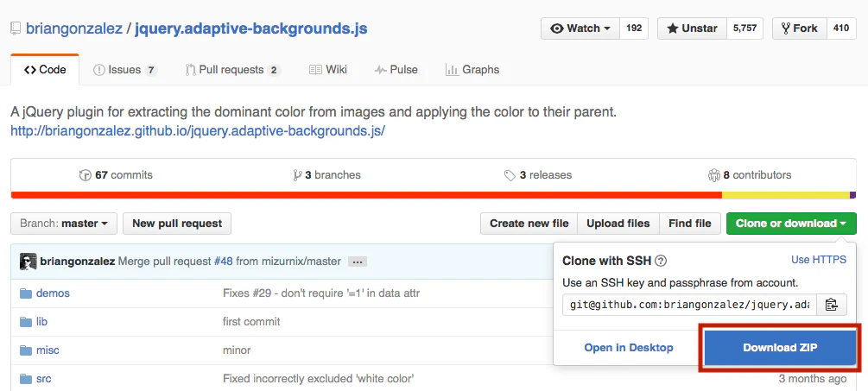868x391 pixels.
Task: Open the Watch dropdown button
Action: pos(580,28)
